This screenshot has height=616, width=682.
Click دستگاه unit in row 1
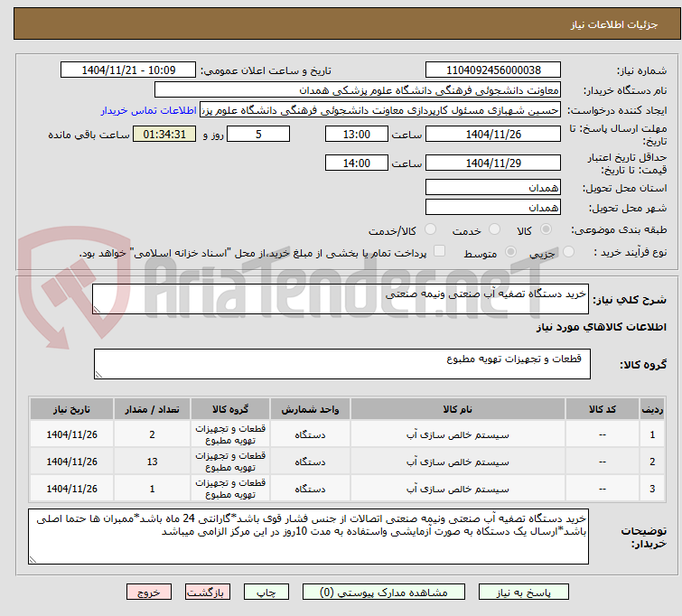[310, 434]
